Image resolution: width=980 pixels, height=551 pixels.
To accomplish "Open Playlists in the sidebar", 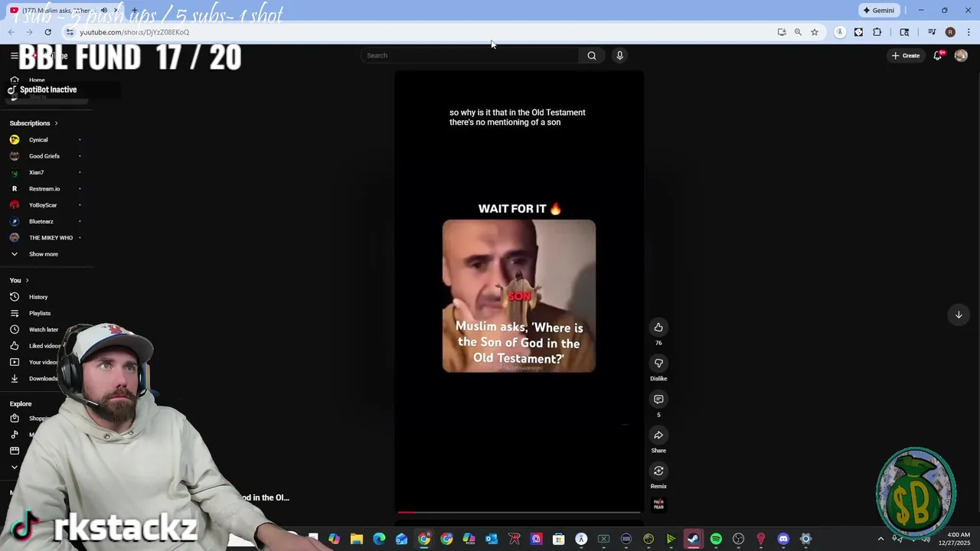I will pos(46,313).
